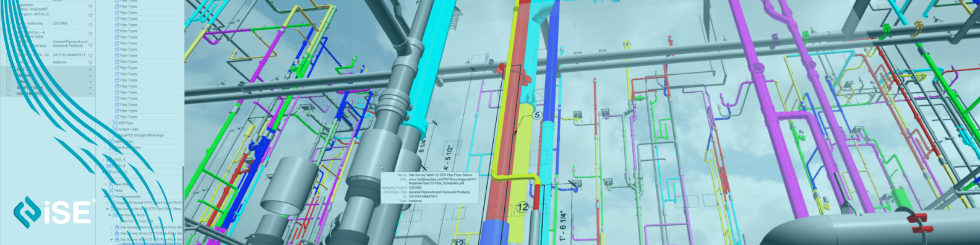The image size is (980, 245).
Task: Click heart icon on Inspection status row
Action: 90,7
